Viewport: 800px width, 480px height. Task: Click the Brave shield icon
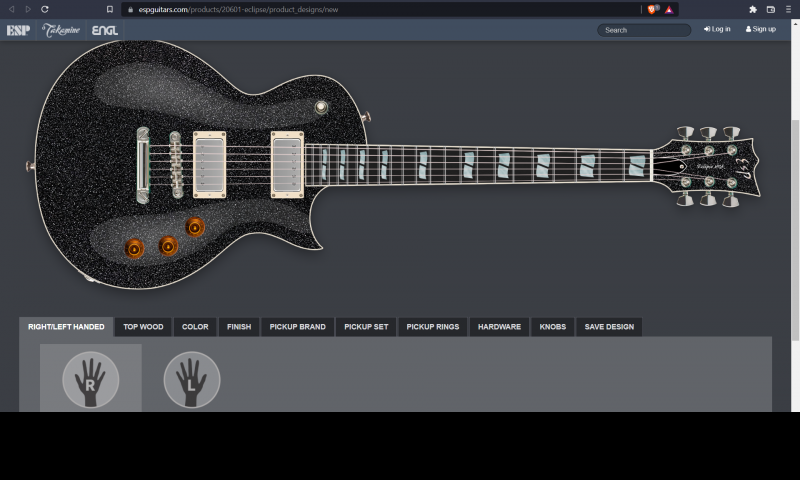(653, 9)
